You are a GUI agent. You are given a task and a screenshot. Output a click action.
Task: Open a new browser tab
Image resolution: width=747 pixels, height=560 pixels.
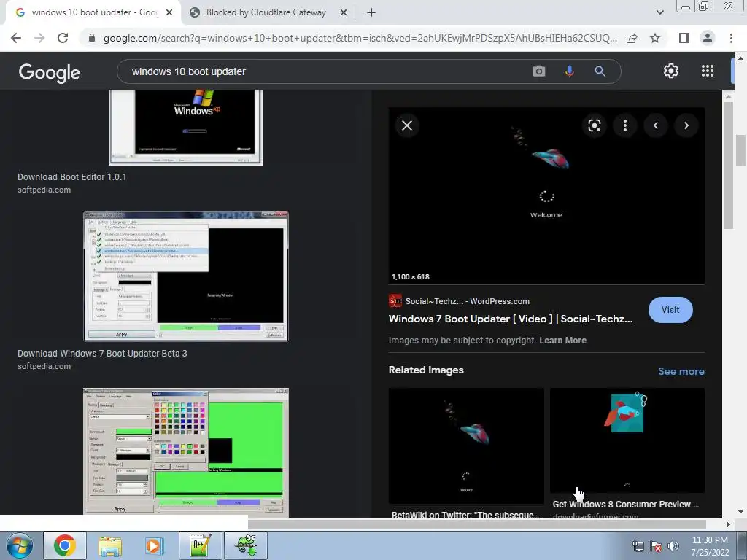pos(371,13)
